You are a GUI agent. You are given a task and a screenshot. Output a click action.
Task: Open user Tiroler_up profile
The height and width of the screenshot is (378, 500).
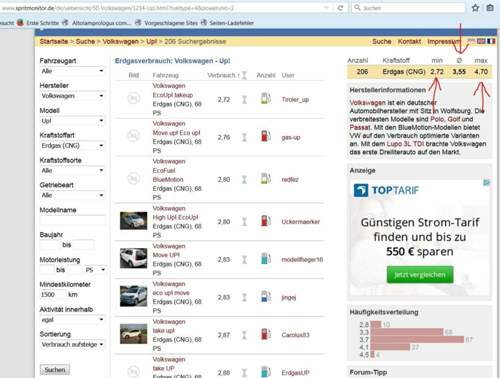click(x=295, y=99)
